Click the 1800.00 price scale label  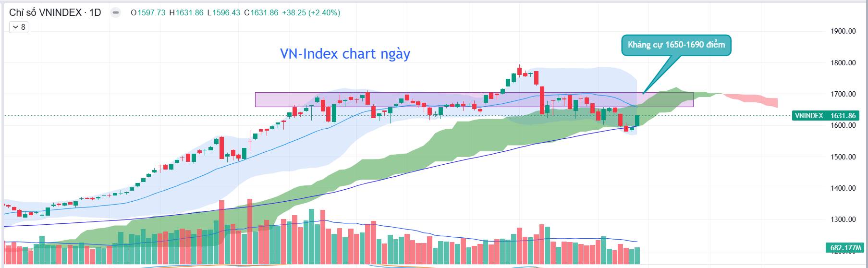point(843,63)
